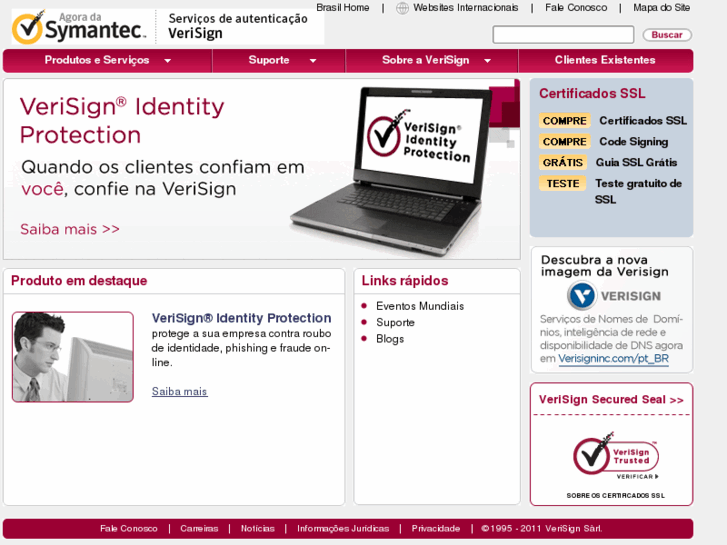The height and width of the screenshot is (545, 727).
Task: Click VeriSign® Identity Protection product title
Action: [241, 318]
